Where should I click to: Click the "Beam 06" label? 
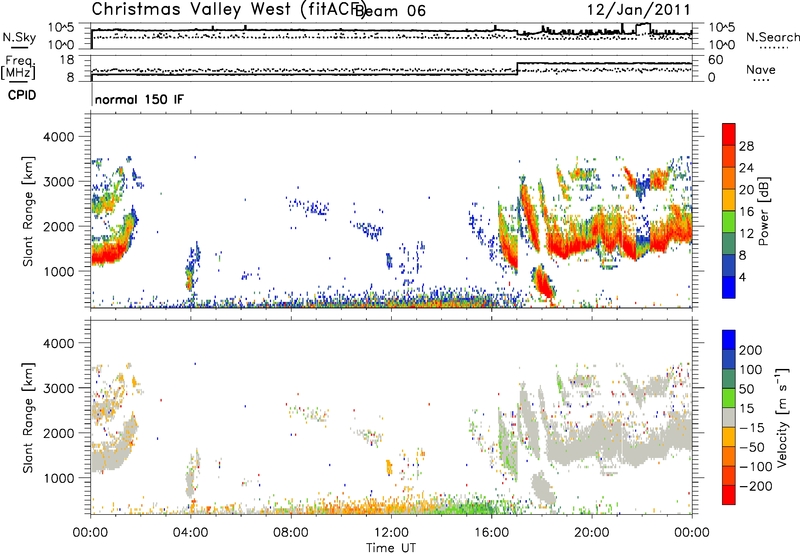pyautogui.click(x=390, y=11)
